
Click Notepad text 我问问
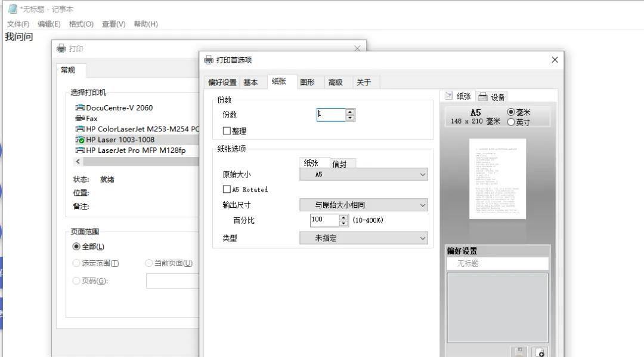coord(18,36)
